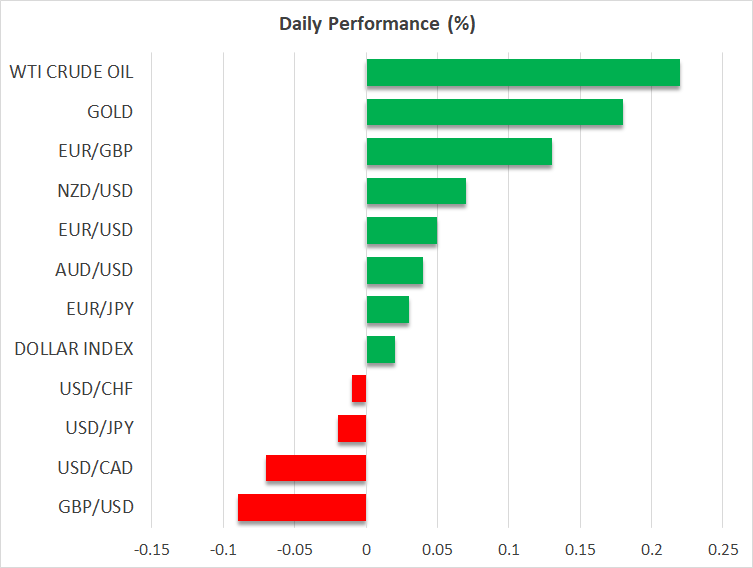This screenshot has width=753, height=568.
Task: Select the NZD/USD bar
Action: point(416,191)
